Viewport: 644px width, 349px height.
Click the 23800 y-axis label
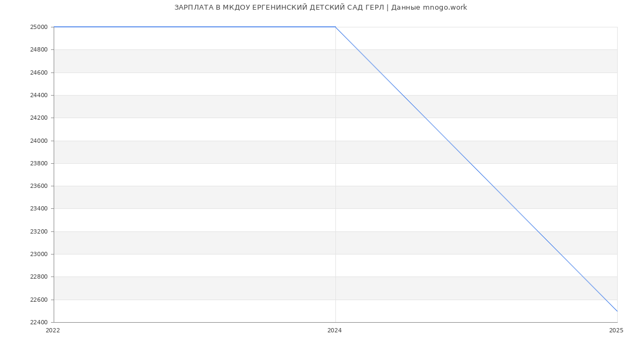[x=40, y=164]
